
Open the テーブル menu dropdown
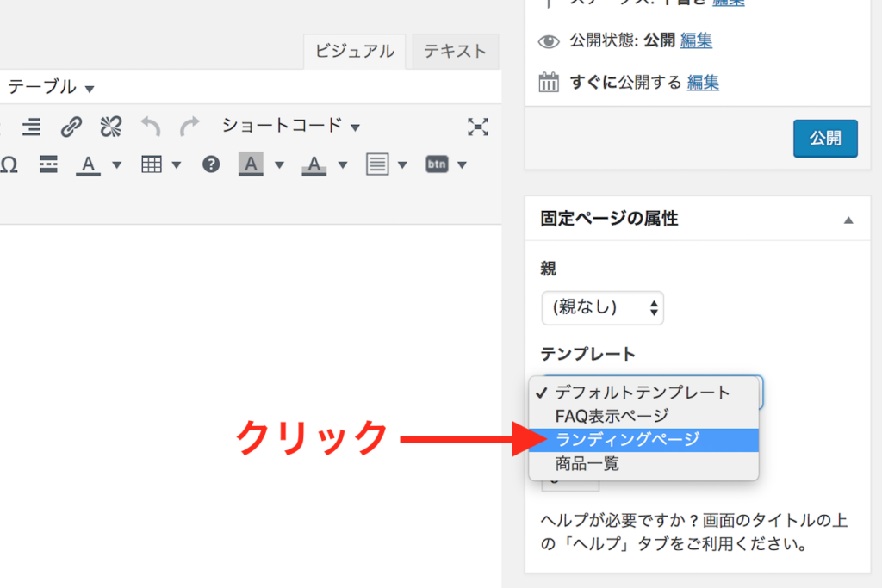pyautogui.click(x=50, y=88)
